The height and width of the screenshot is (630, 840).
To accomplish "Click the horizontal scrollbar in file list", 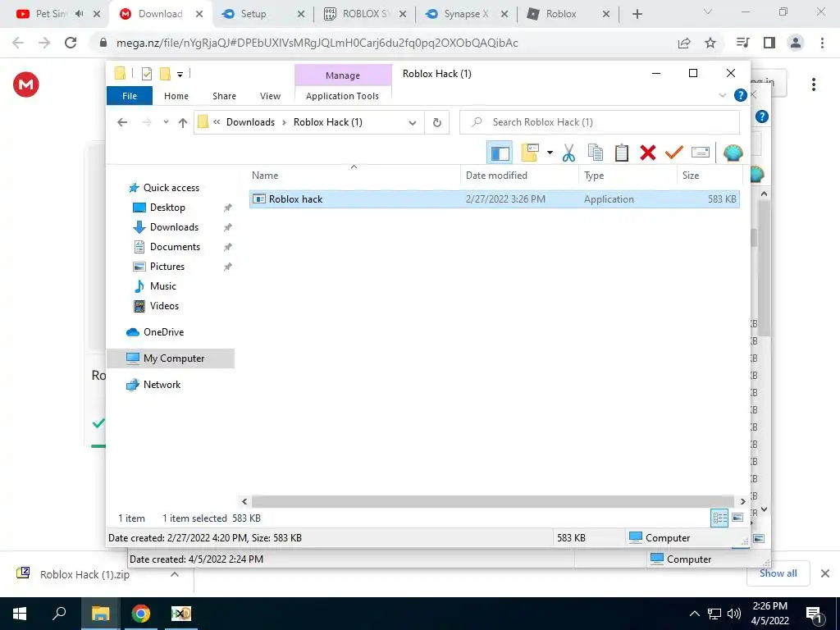I will coord(493,501).
